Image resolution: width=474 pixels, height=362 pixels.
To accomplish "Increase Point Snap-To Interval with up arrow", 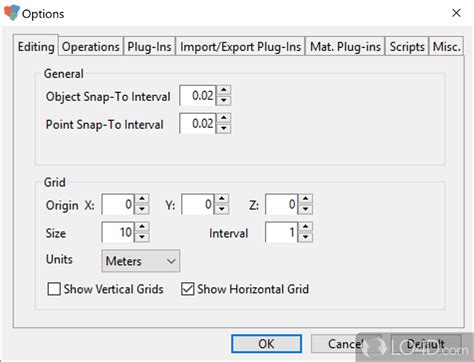I will click(224, 118).
